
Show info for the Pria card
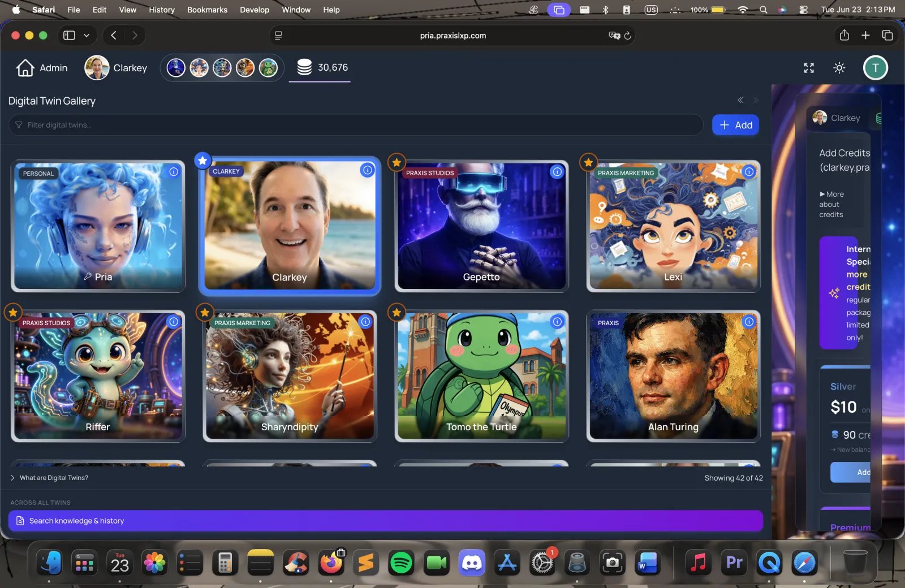coord(174,171)
